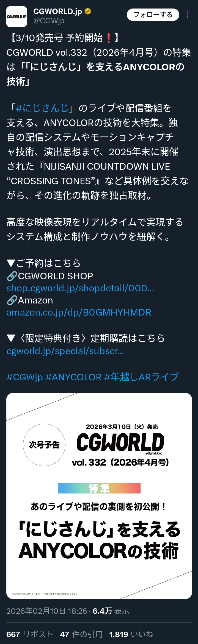Open the #ANYCOLOR hashtag
This screenshot has width=198, height=644.
click(74, 377)
